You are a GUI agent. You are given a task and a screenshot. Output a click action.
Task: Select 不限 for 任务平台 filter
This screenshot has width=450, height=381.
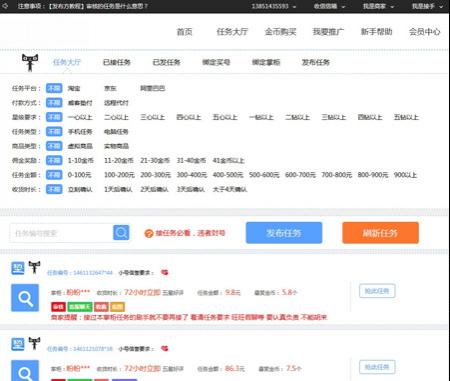[54, 88]
